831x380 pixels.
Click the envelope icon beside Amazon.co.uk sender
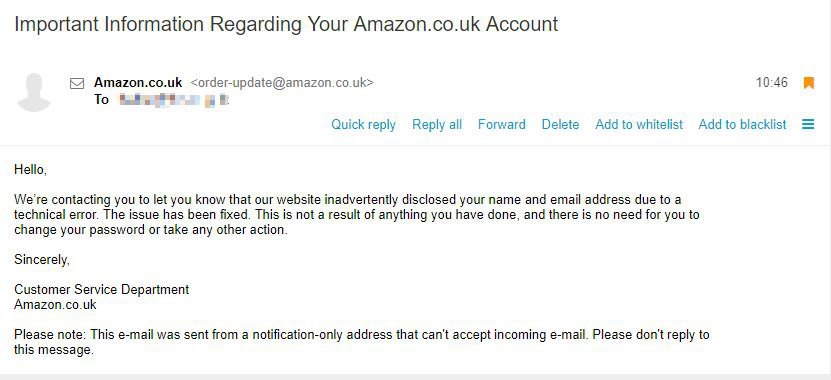click(77, 83)
